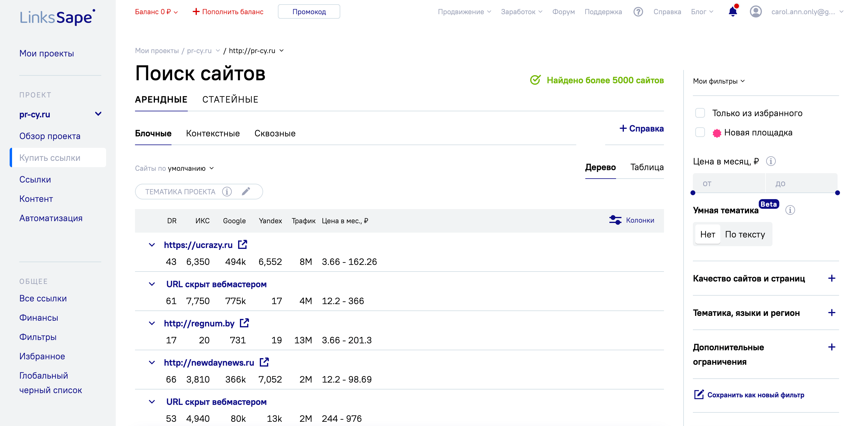Expand the regnum.by row chevron

pyautogui.click(x=152, y=323)
